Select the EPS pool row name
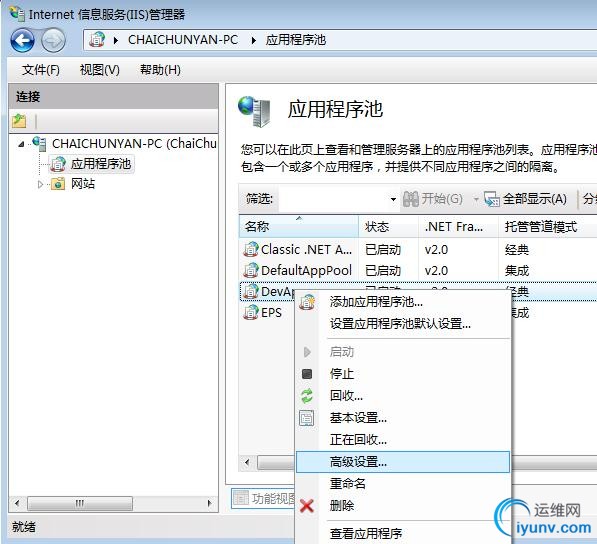 [x=271, y=313]
